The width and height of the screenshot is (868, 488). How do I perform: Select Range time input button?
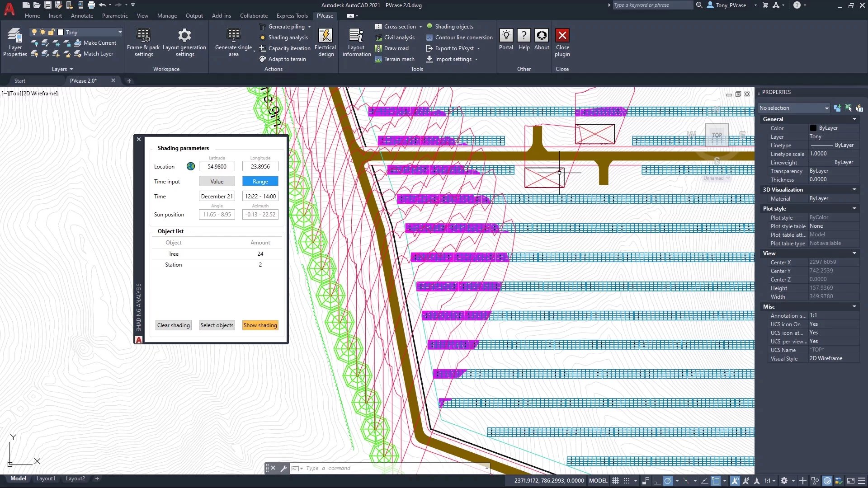tap(260, 182)
